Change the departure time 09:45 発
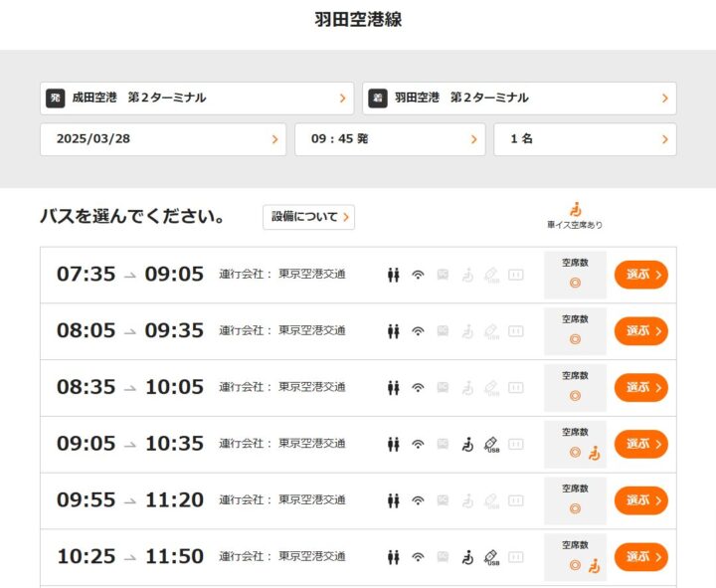Viewport: 716px width, 588px height. click(x=390, y=139)
